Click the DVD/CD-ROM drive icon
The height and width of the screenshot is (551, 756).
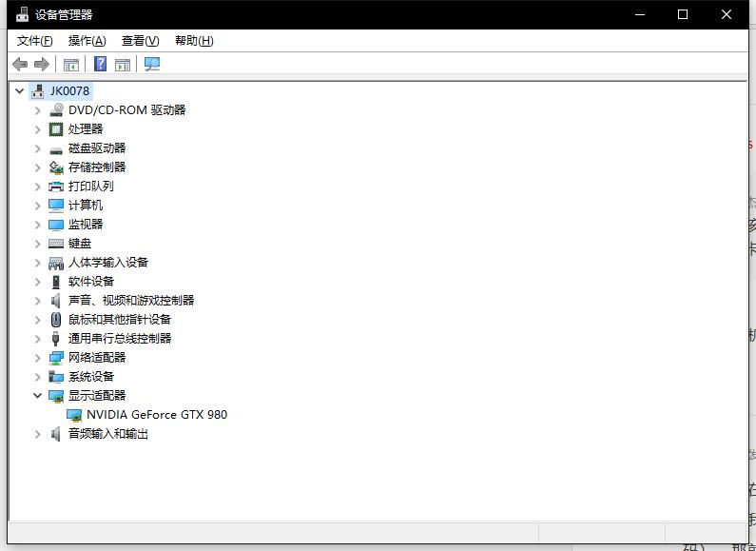pos(56,110)
